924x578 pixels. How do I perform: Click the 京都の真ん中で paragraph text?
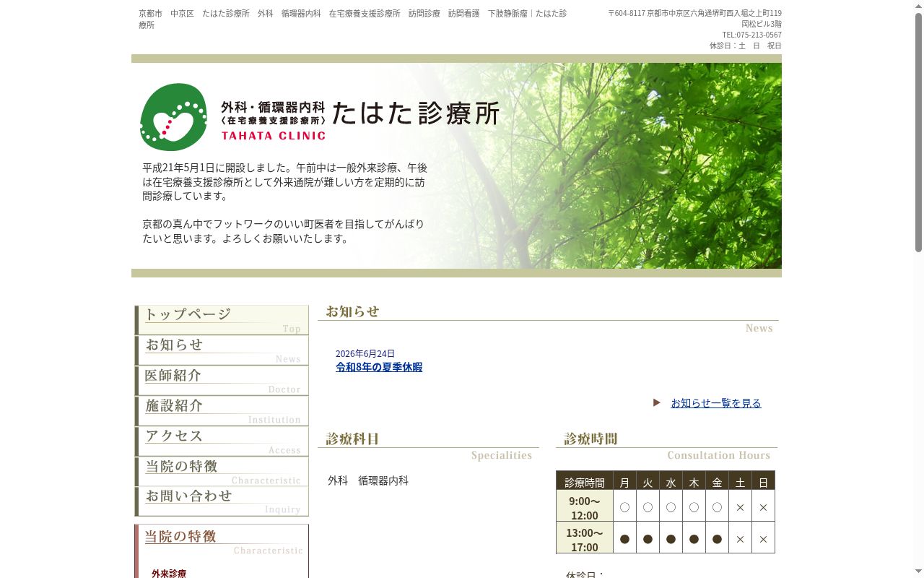point(284,231)
